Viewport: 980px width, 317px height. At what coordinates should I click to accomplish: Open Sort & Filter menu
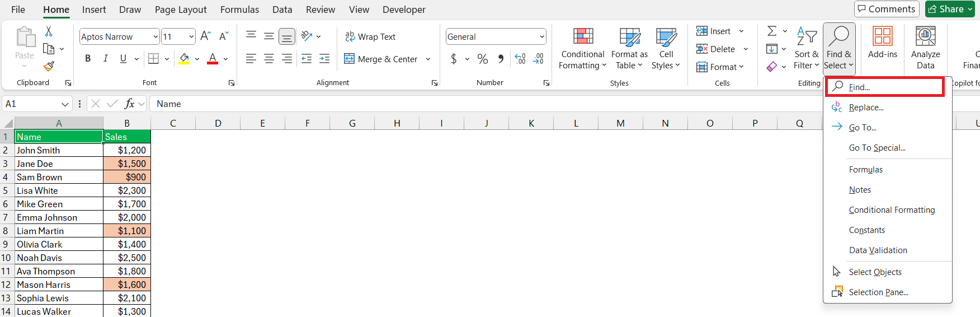pos(806,49)
